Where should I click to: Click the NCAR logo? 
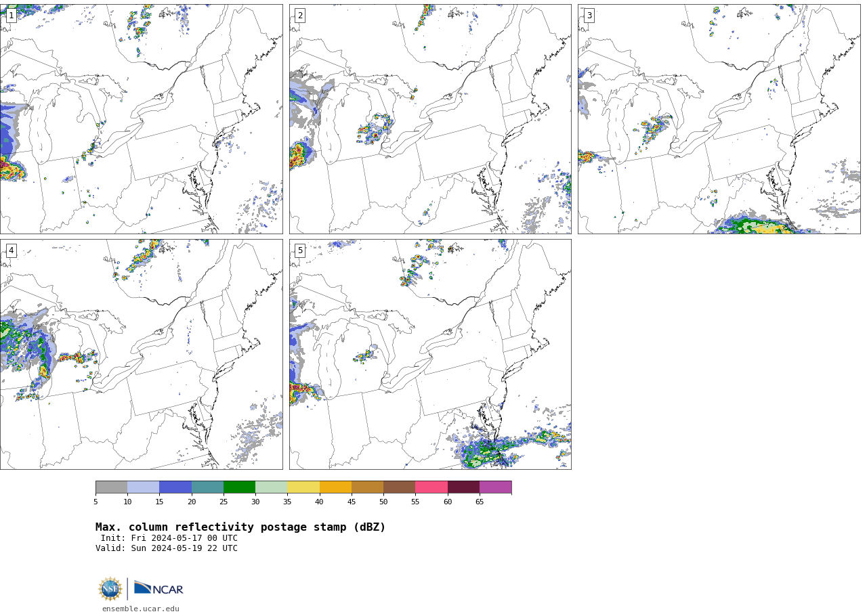click(158, 589)
